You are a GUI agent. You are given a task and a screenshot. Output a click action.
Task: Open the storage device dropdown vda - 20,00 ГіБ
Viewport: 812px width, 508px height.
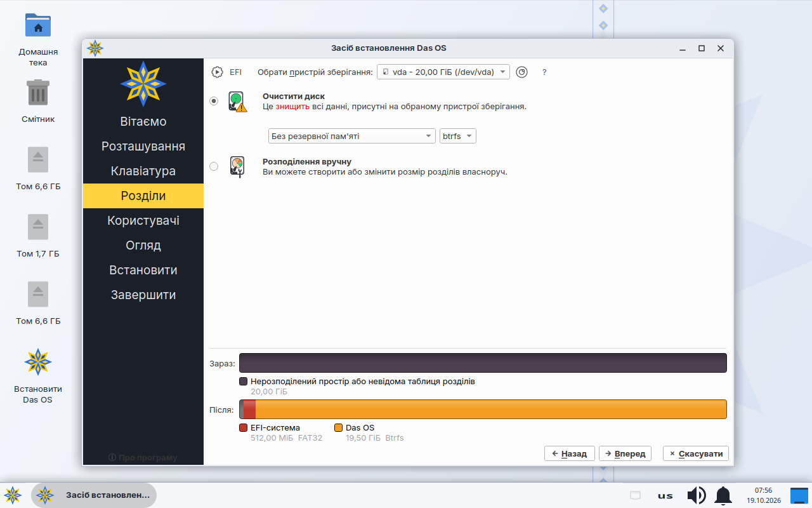[x=443, y=72]
